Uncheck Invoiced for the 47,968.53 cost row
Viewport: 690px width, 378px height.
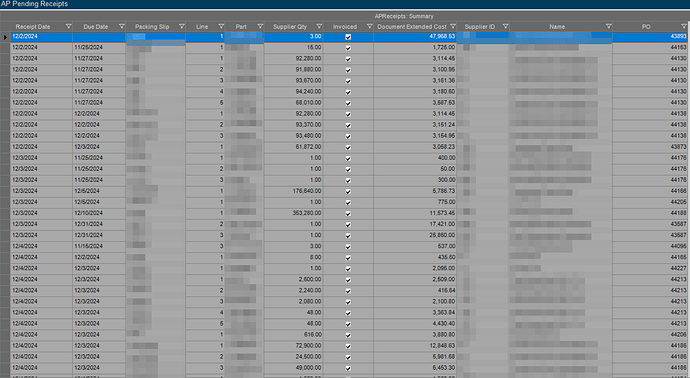(x=348, y=37)
